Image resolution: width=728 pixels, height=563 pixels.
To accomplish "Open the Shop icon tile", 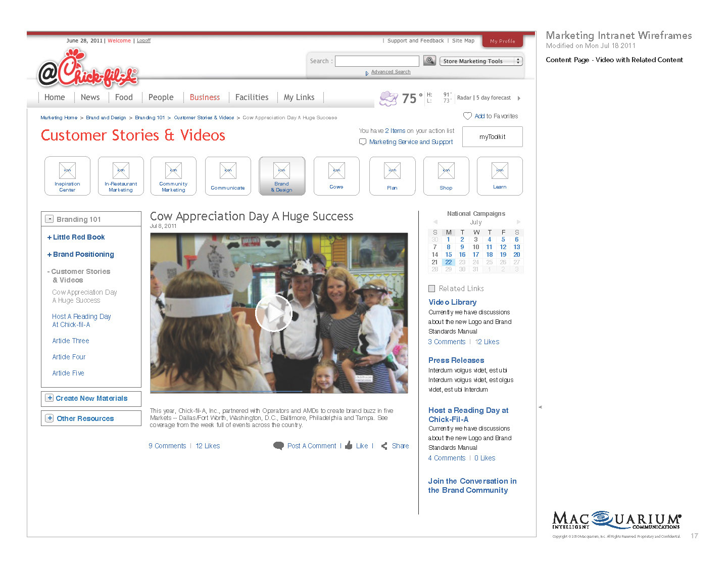I will point(446,176).
